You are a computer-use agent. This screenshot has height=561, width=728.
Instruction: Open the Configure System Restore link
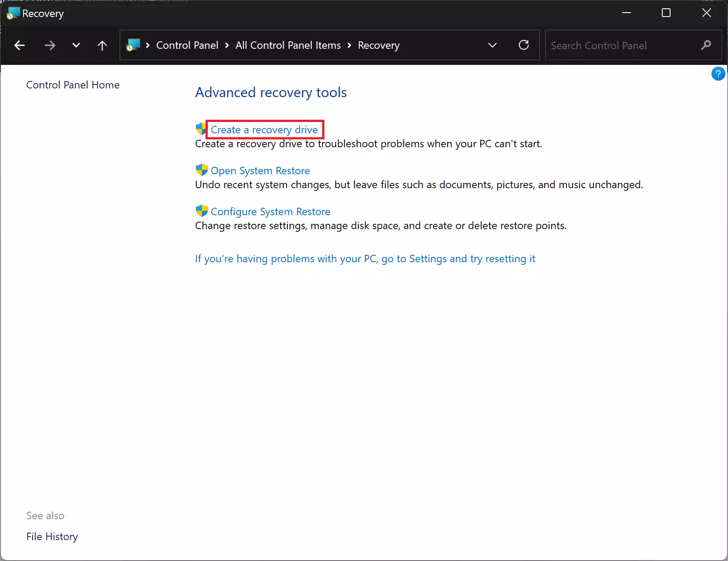point(270,212)
